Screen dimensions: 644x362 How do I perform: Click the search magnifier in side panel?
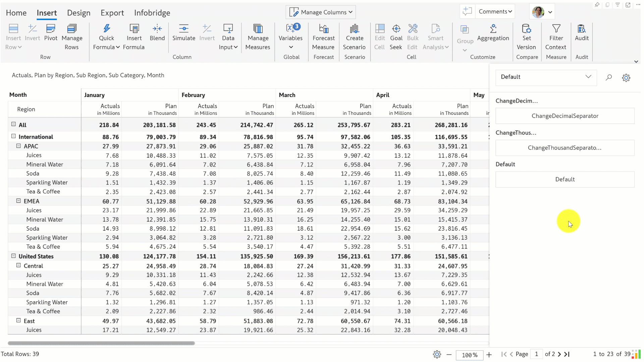(609, 78)
